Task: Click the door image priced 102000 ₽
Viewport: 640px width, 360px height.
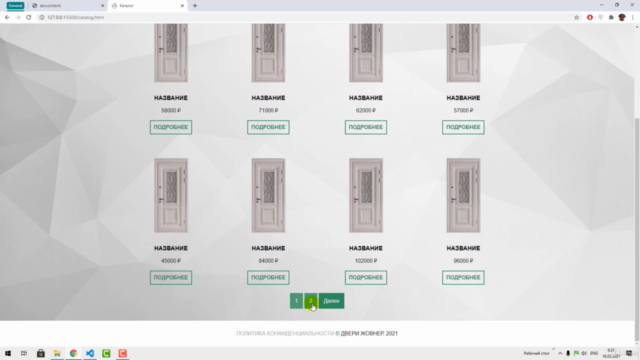Action: tap(366, 196)
